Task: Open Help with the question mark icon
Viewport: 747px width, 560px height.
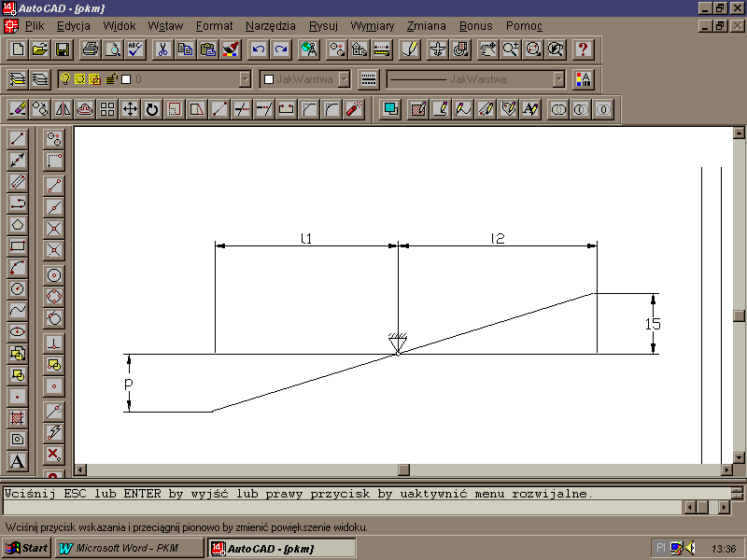Action: pos(584,49)
